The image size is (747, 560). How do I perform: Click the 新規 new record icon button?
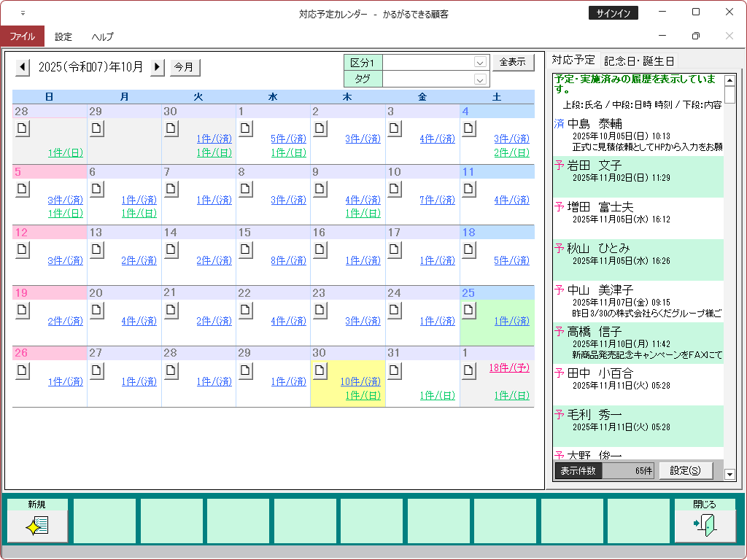[37, 525]
